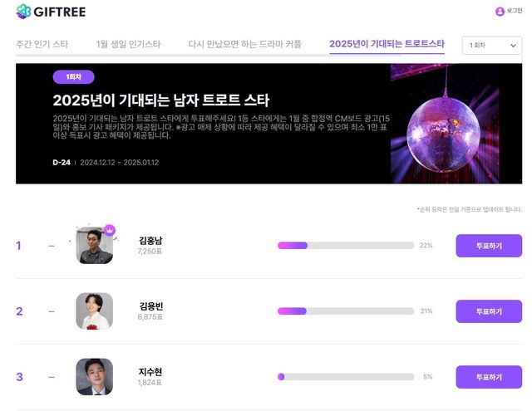The width and height of the screenshot is (532, 411).
Task: Click the 22% vote progress bar
Action: pyautogui.click(x=346, y=245)
